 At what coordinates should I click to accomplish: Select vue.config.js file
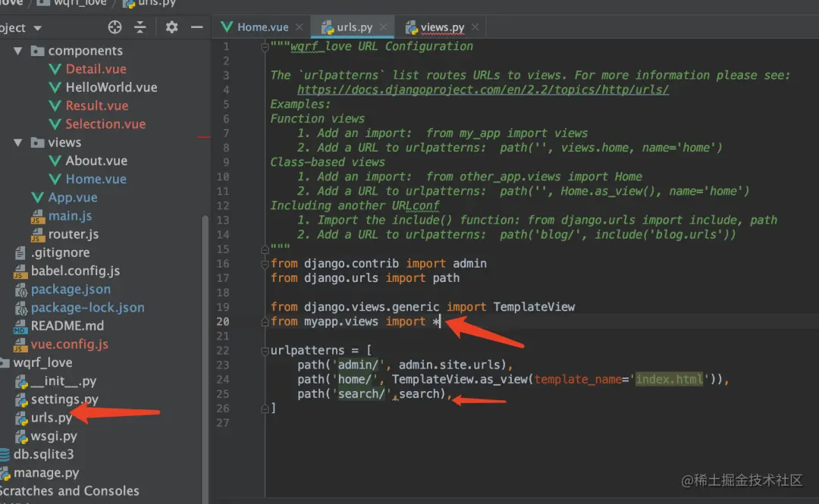(70, 344)
